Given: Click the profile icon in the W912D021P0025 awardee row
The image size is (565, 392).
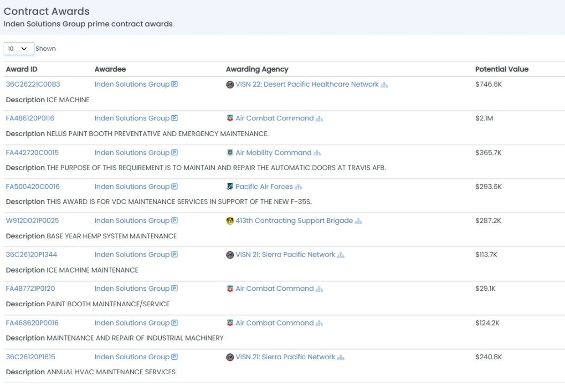Looking at the screenshot, I should coord(175,221).
